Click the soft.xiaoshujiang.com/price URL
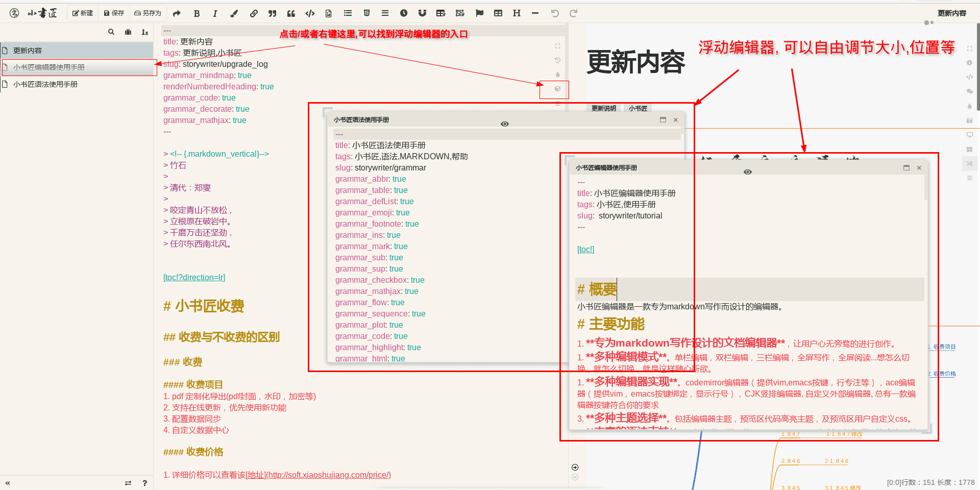This screenshot has width=980, height=490. (x=330, y=475)
